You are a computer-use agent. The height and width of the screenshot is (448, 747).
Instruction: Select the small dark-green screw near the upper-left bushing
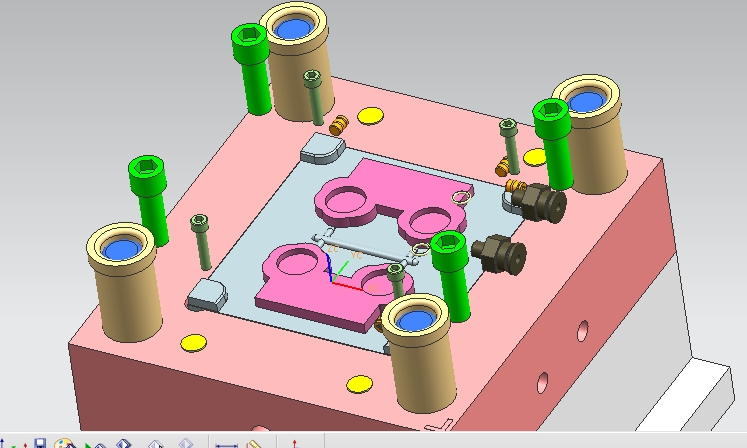pos(313,97)
